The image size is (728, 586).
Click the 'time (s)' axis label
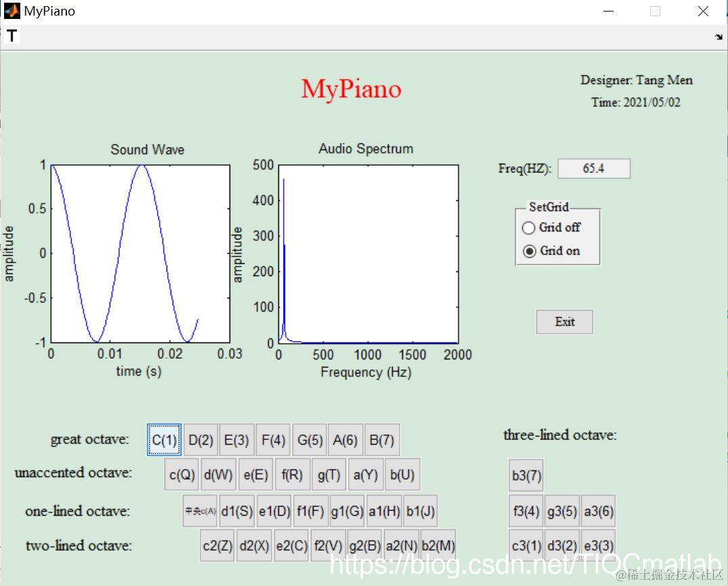[139, 371]
